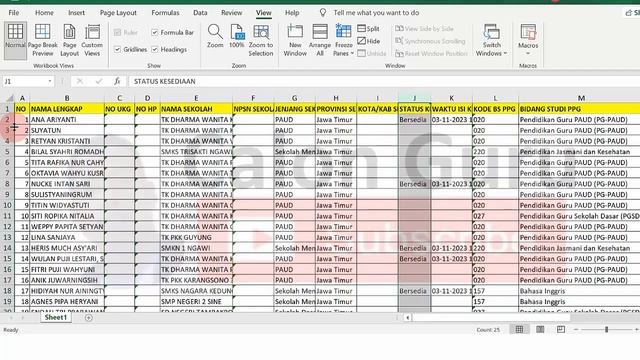Toggle the Gridlines checkbox

pyautogui.click(x=118, y=49)
